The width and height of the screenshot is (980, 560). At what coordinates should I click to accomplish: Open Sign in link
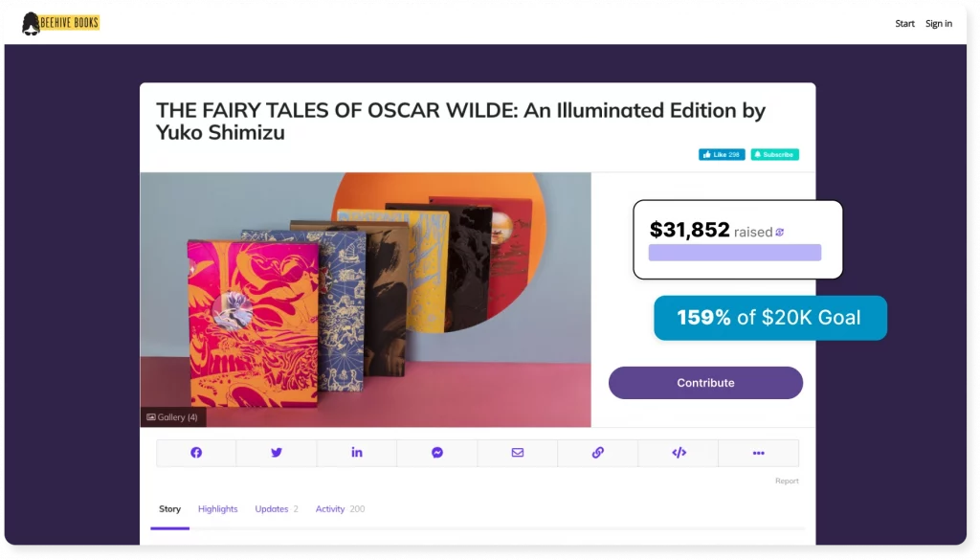click(x=939, y=24)
